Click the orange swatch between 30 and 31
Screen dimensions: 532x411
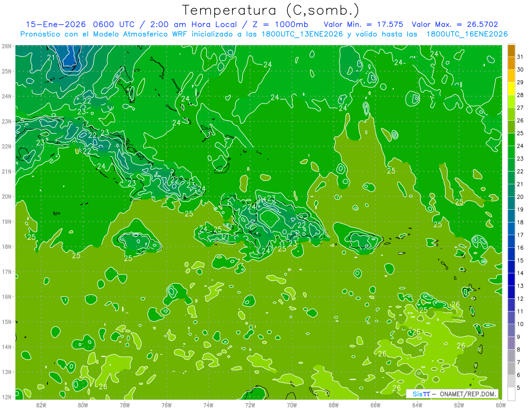click(x=511, y=63)
